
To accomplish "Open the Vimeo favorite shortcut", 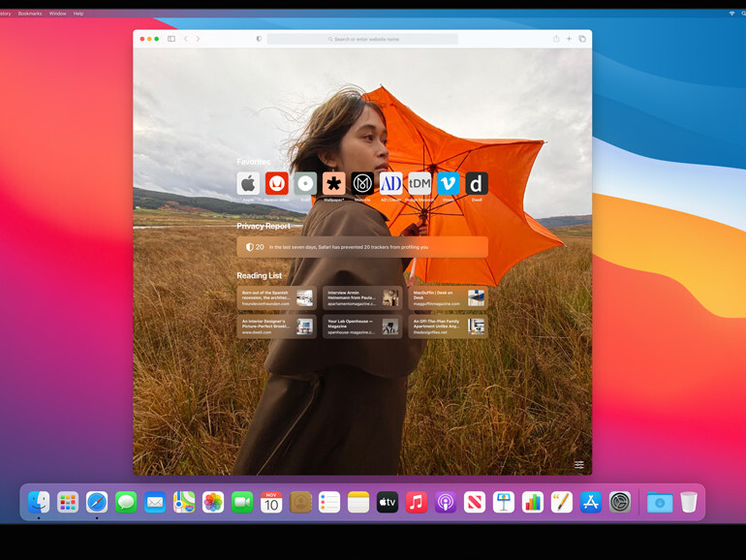I will (x=448, y=183).
